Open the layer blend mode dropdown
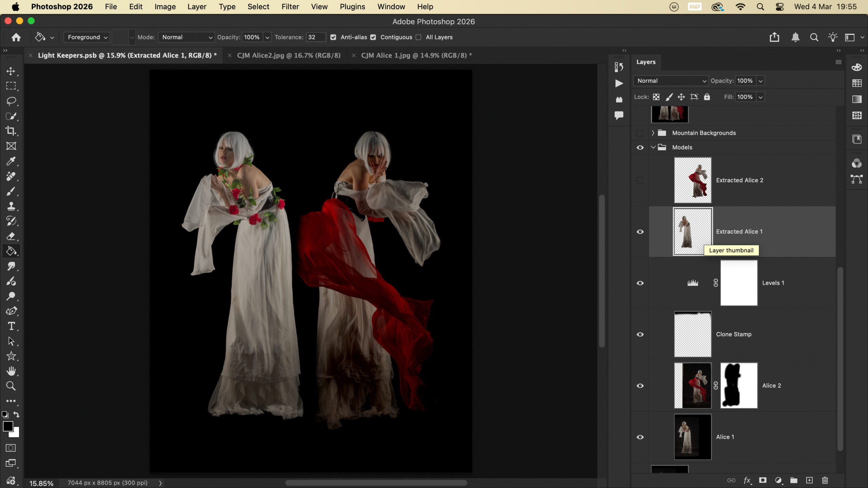This screenshot has width=868, height=488. click(671, 81)
